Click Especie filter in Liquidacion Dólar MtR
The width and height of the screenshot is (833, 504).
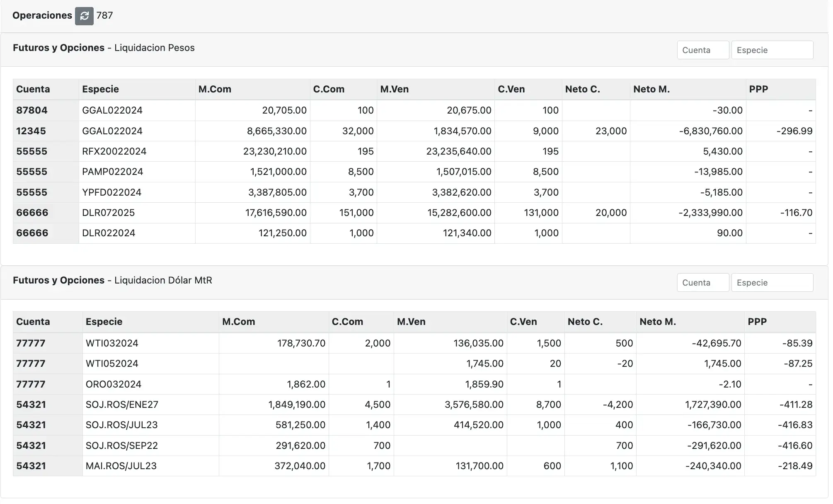[772, 283]
